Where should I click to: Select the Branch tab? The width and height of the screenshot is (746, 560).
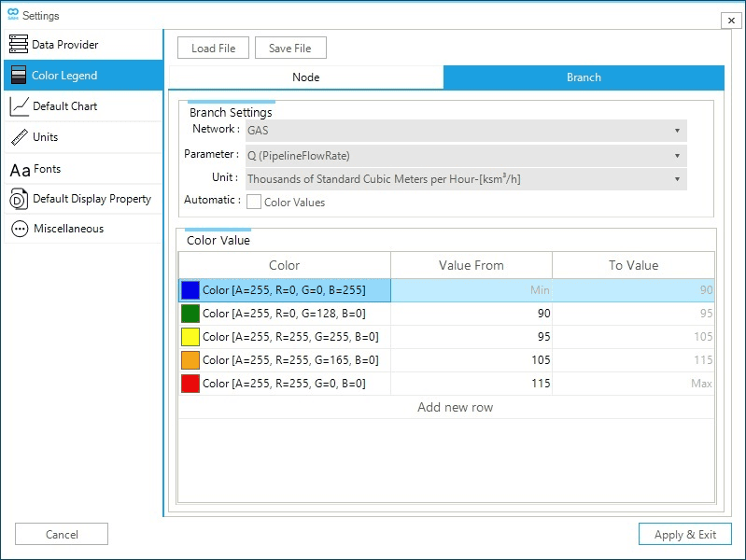584,77
